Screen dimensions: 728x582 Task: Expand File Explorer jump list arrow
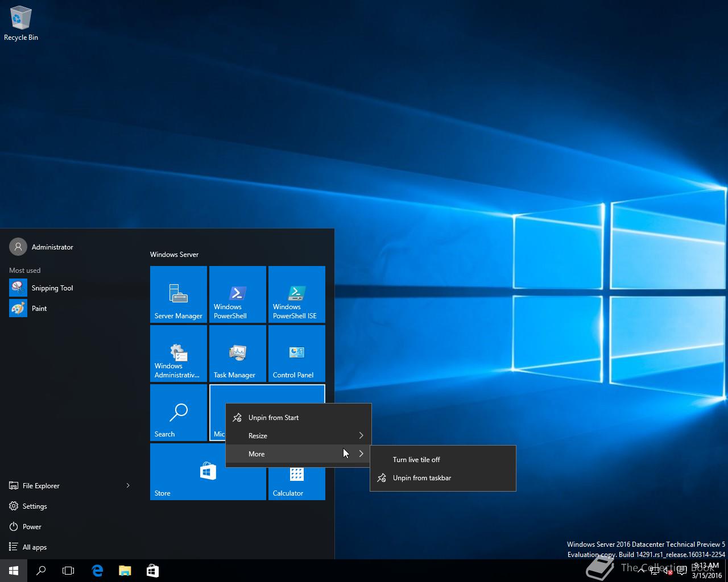(128, 486)
